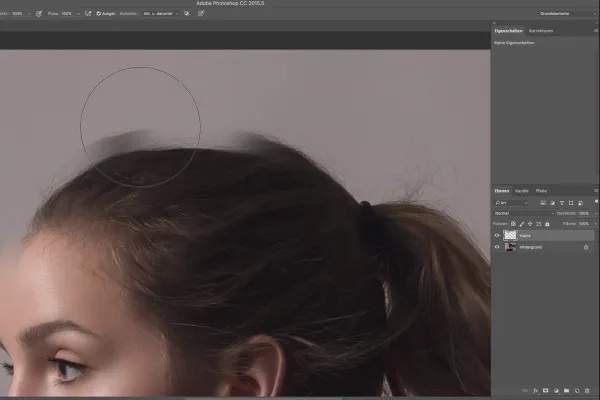
Task: Click the Fläche 100% fill value field
Action: tap(584, 224)
